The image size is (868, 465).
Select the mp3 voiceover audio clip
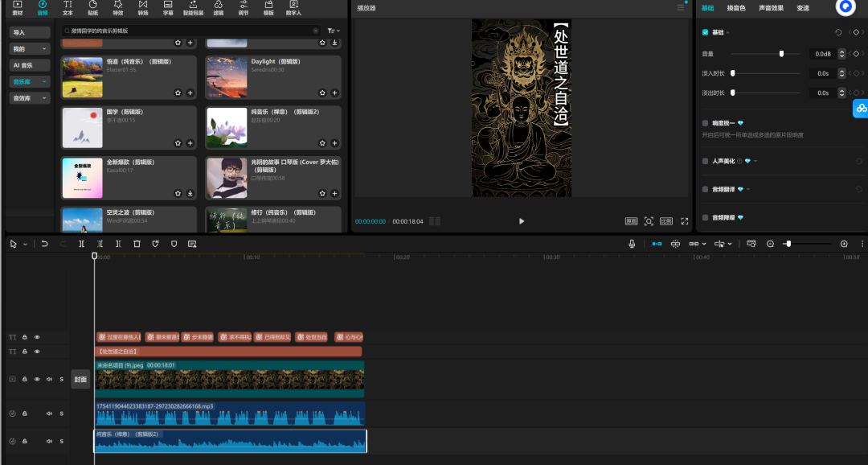229,414
